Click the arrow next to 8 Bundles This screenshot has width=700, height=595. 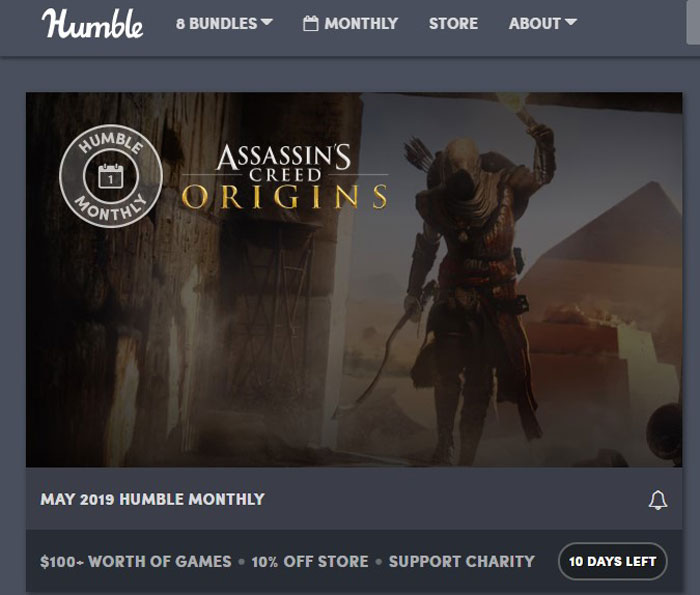coord(267,22)
